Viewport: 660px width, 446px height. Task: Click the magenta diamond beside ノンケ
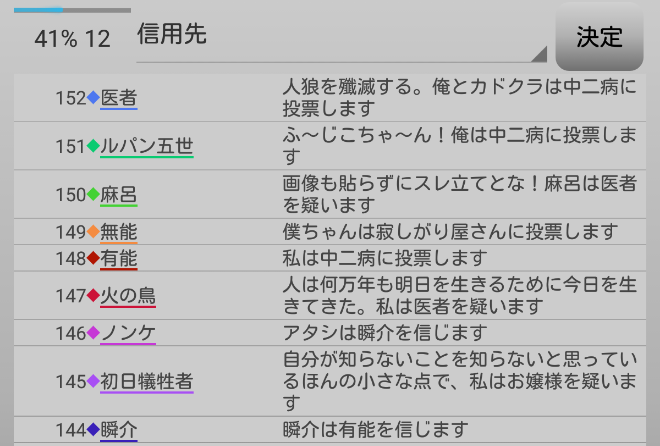pos(94,332)
